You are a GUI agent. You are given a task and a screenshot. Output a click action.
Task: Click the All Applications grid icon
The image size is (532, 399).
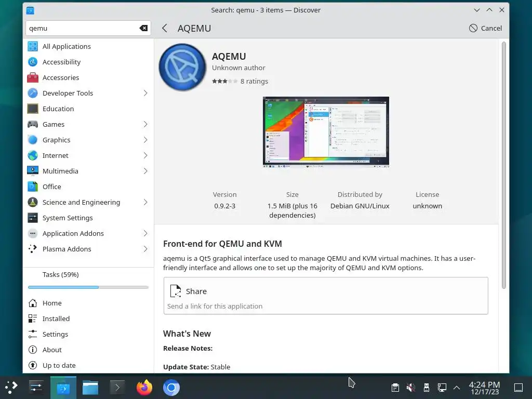pos(33,46)
